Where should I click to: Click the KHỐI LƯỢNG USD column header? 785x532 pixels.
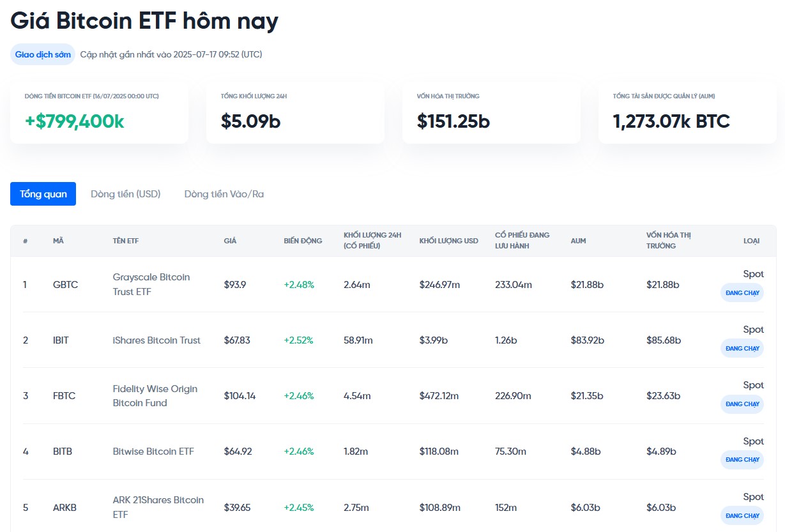[448, 241]
